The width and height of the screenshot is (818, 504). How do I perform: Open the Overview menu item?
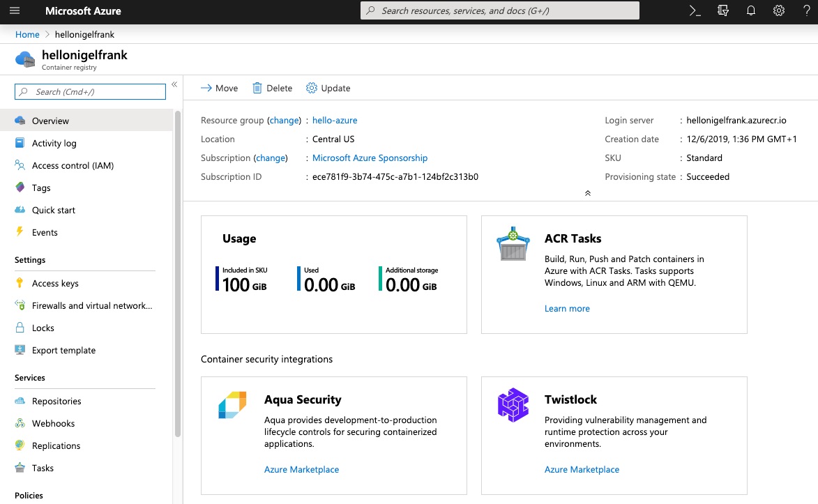(x=86, y=121)
